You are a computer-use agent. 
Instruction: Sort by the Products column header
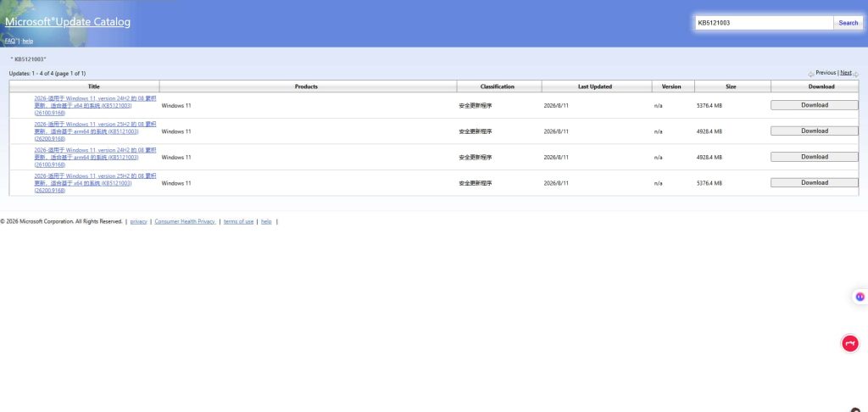coord(306,86)
